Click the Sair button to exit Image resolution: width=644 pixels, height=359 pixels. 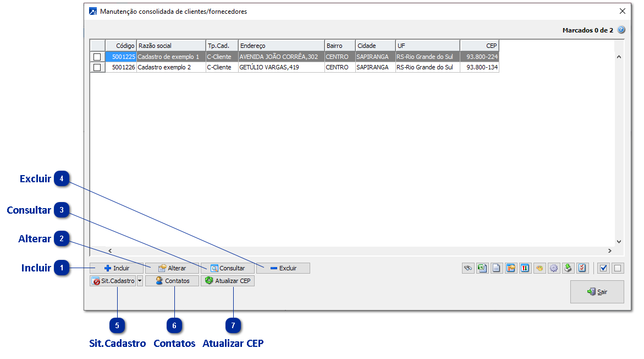[x=597, y=292]
